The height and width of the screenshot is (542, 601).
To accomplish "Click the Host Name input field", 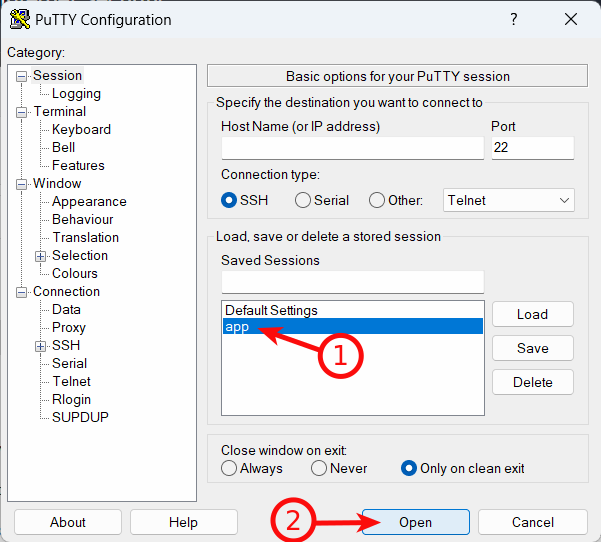I will (x=352, y=148).
